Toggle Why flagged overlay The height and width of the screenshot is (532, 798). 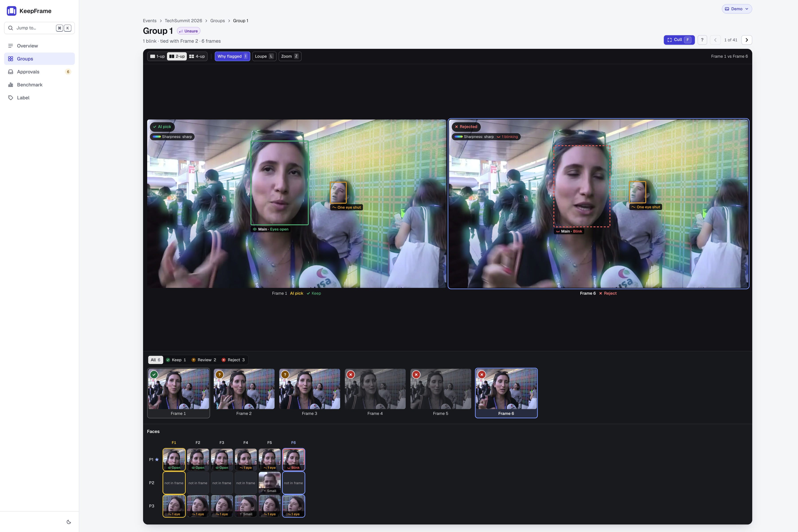pos(232,56)
